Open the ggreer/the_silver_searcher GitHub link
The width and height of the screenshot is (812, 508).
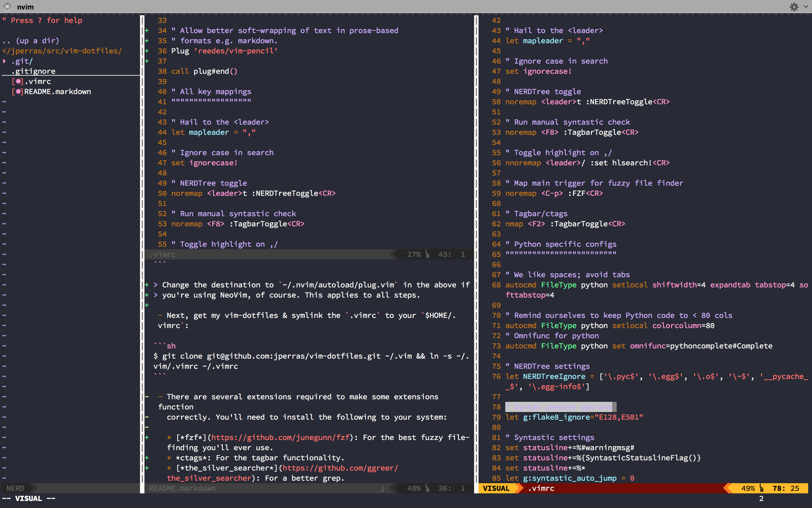pos(340,468)
